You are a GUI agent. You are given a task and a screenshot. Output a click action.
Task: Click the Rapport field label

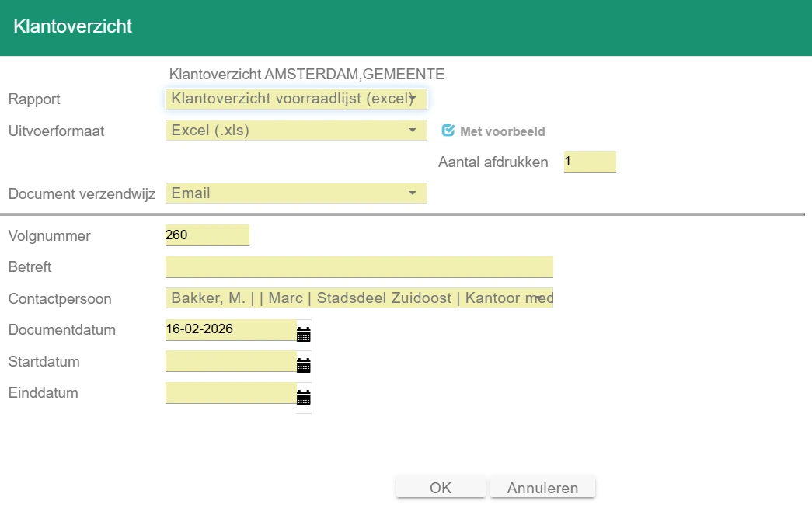[34, 99]
